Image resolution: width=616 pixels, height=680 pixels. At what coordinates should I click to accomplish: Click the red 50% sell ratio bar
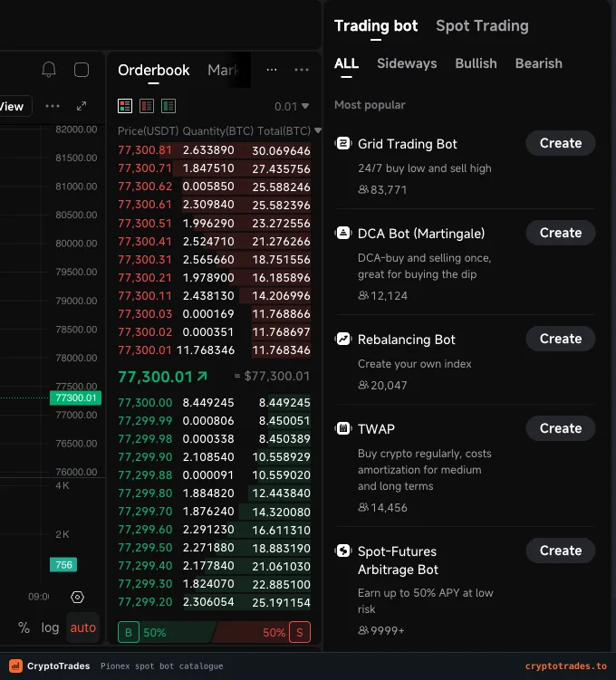[x=252, y=632]
